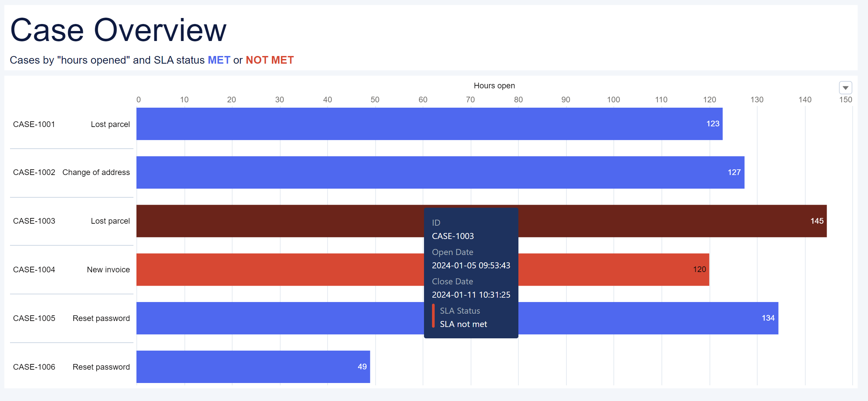Screen dimensions: 868x401
Task: Click the red NOT MET legend text
Action: (270, 60)
